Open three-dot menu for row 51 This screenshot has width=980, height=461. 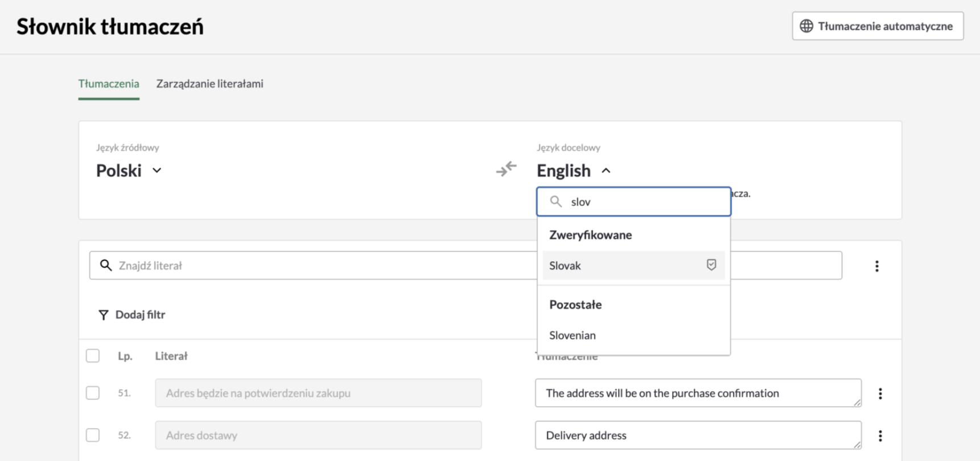pyautogui.click(x=880, y=393)
